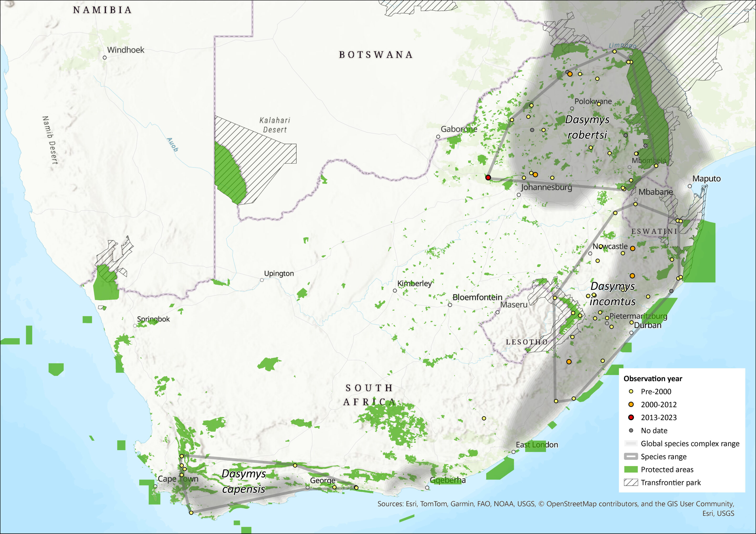Click the Bloemfontein city marker circle
The width and height of the screenshot is (756, 534).
[x=450, y=305]
